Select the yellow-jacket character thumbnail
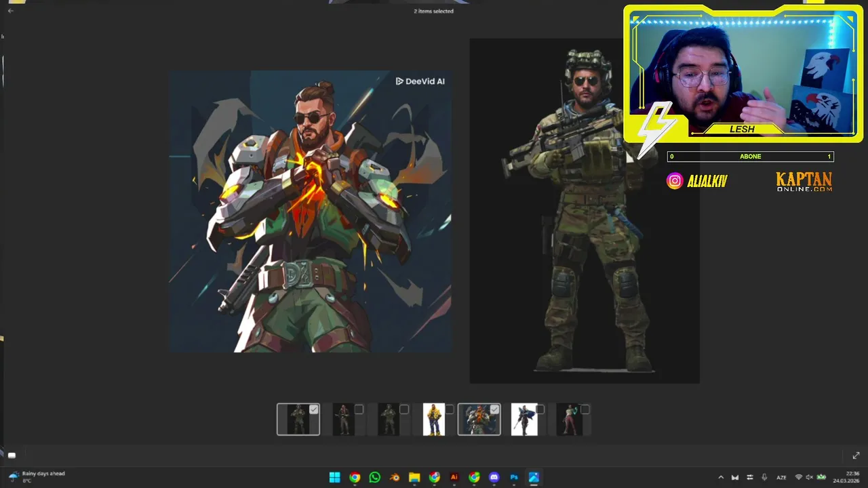This screenshot has width=868, height=488. click(x=434, y=420)
